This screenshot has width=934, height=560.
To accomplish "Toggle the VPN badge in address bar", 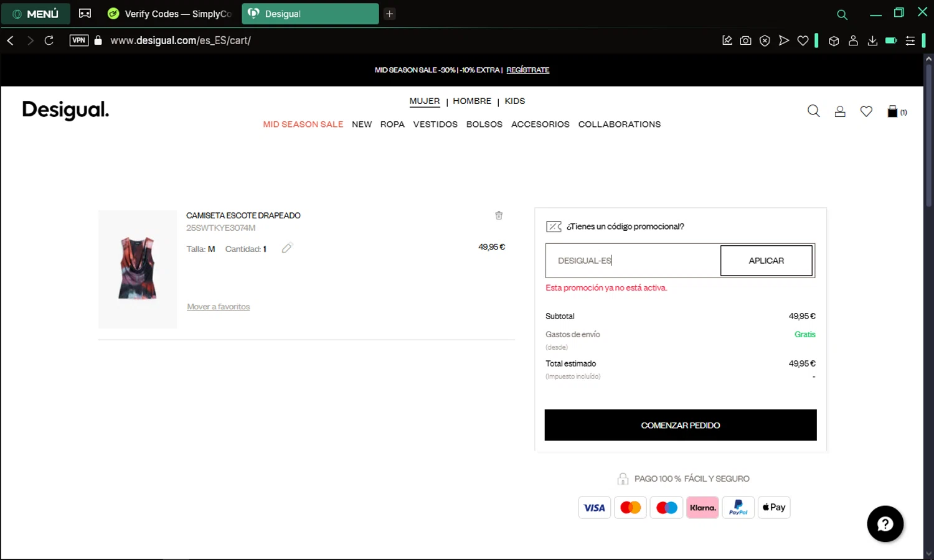I will click(x=79, y=40).
